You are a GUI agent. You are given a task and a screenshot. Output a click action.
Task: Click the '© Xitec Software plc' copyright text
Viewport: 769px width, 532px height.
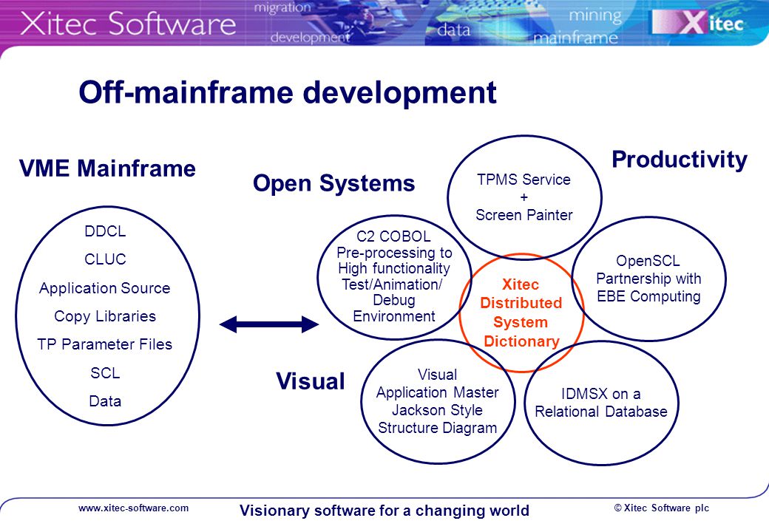(x=662, y=508)
